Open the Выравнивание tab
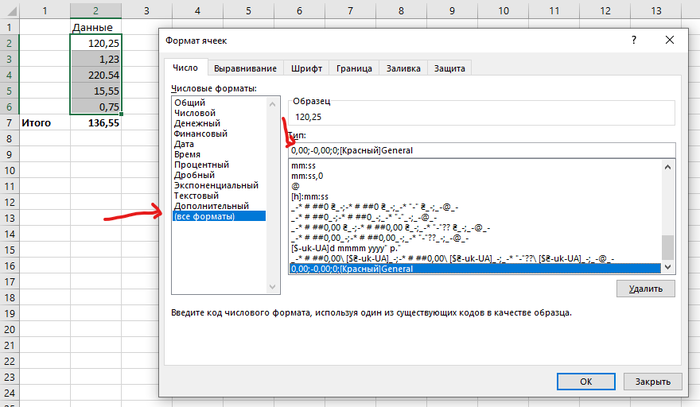The height and width of the screenshot is (407, 700). (247, 68)
